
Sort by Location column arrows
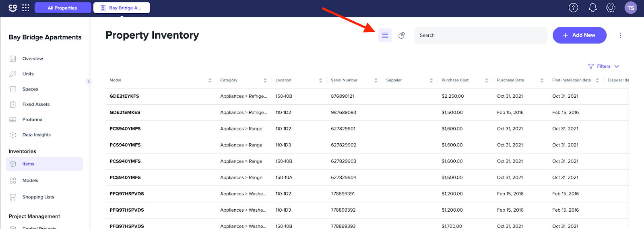(x=320, y=80)
